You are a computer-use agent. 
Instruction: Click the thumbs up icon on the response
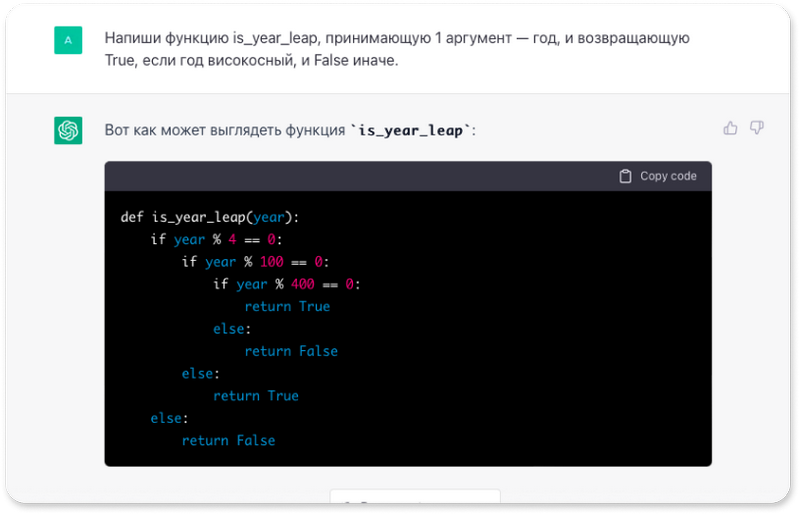coord(730,128)
